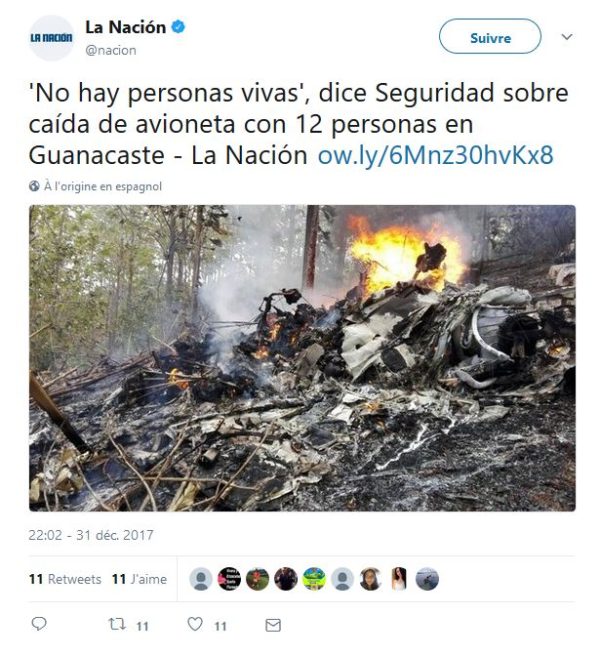
Task: Send tweet via envelope message icon
Action: (273, 625)
